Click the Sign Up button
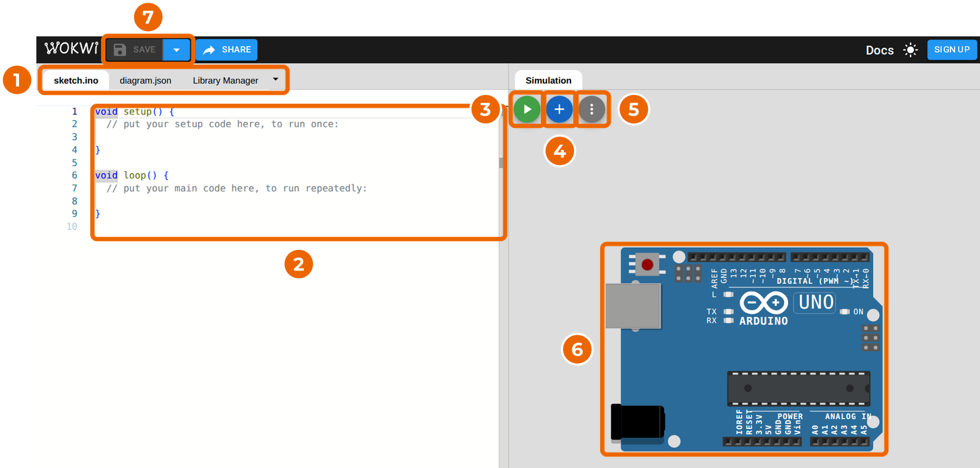Screen dimensions: 980x468 952,50
